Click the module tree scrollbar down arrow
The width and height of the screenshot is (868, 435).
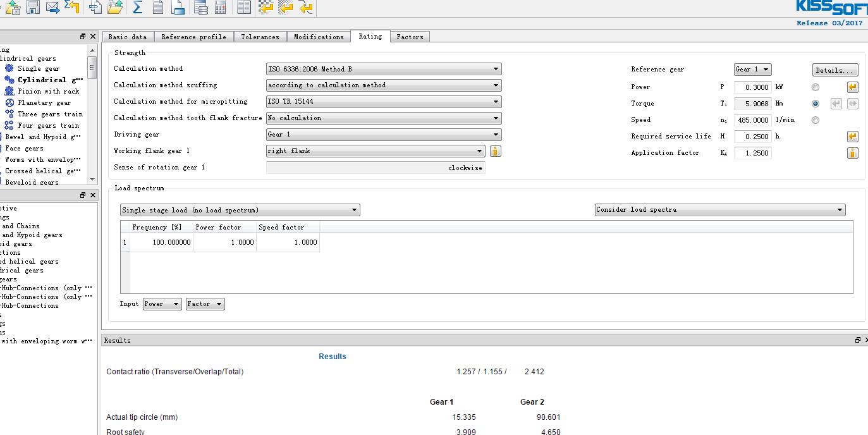[x=93, y=180]
